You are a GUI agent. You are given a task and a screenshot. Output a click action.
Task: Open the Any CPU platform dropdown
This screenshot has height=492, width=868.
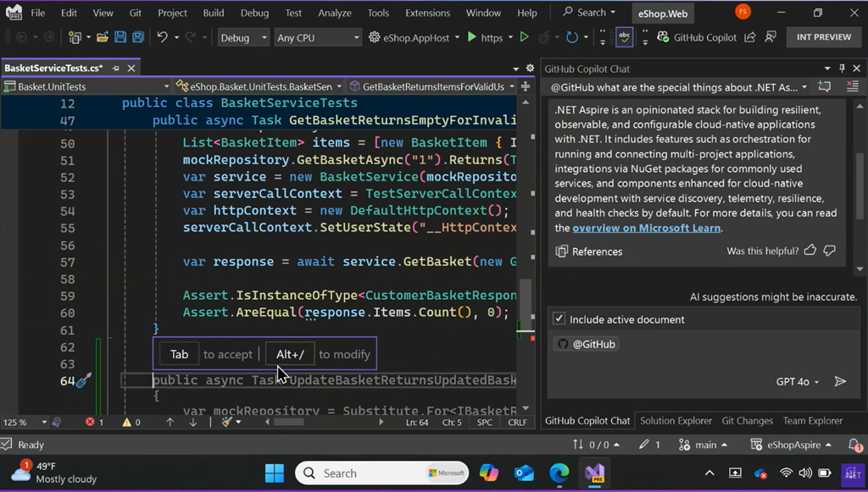[319, 37]
